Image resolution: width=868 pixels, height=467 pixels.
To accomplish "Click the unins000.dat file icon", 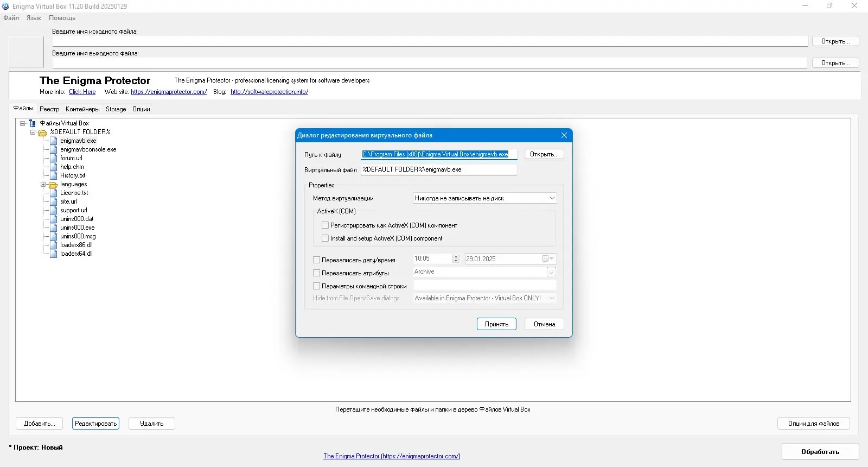I will (54, 219).
